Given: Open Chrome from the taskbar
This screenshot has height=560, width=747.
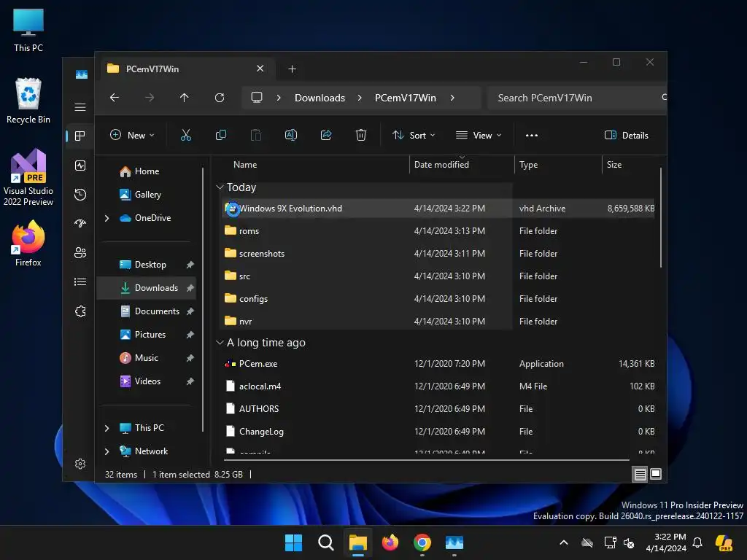Looking at the screenshot, I should click(422, 542).
